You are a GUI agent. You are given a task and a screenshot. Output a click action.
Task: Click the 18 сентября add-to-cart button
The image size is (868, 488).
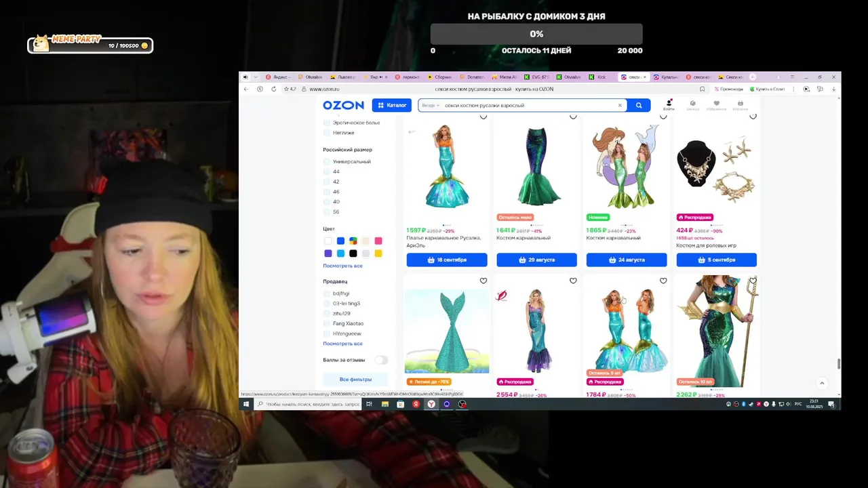tap(447, 260)
